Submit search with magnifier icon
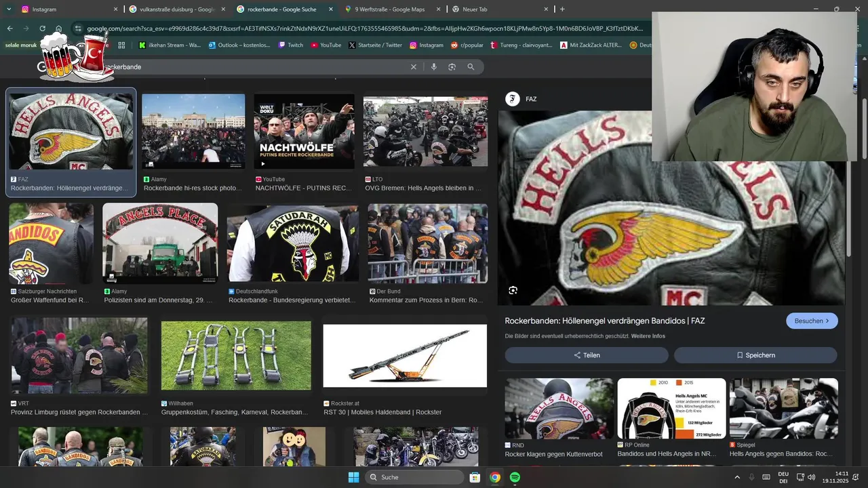 (x=471, y=67)
